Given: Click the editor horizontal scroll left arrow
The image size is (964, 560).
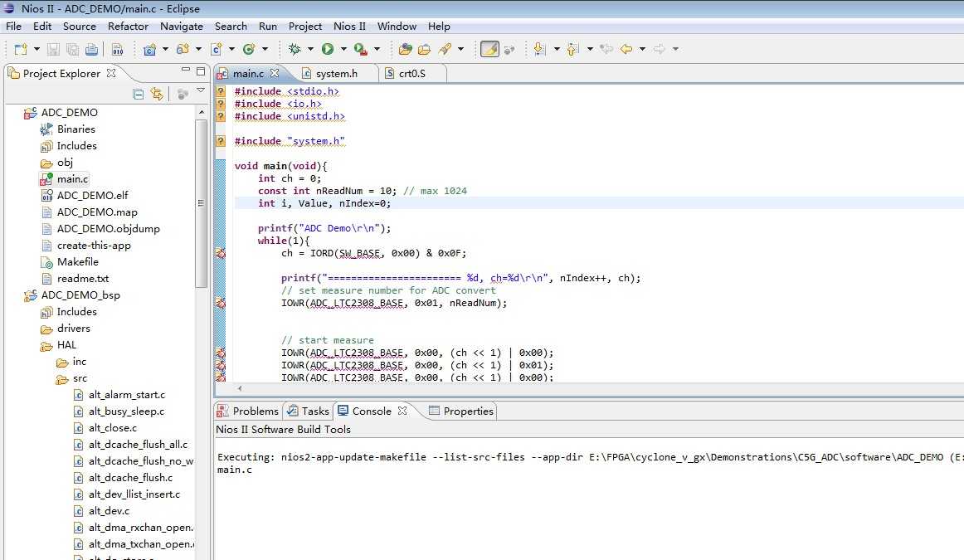Looking at the screenshot, I should point(240,388).
